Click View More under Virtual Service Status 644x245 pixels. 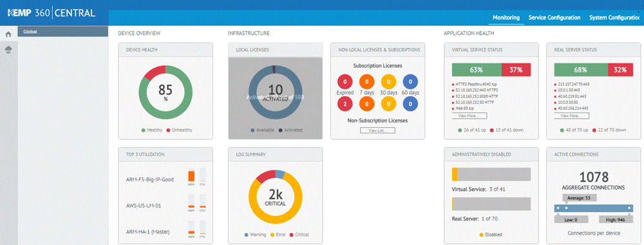click(469, 116)
